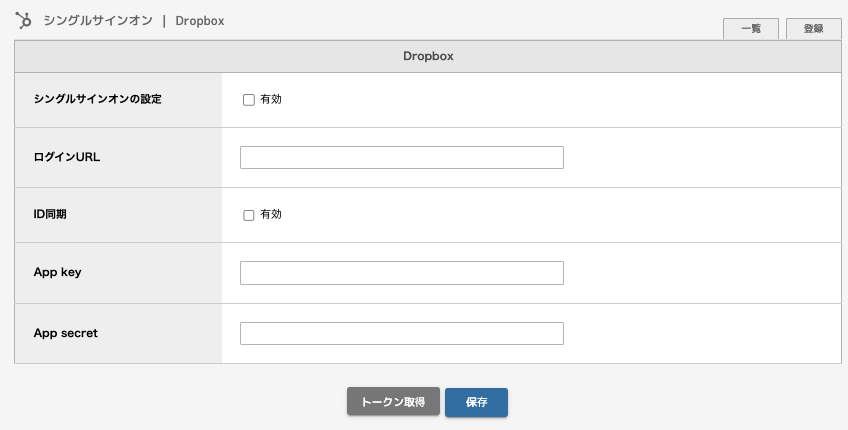This screenshot has height=430, width=848.
Task: Click 有効 text next to シングルサインオンの設定
Action: (x=271, y=100)
